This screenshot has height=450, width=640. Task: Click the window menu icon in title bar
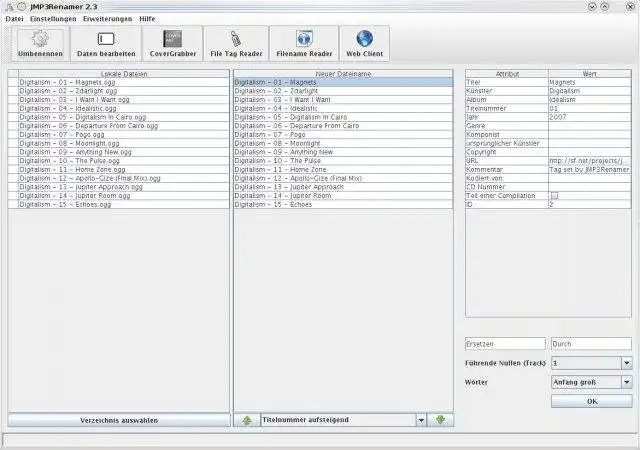click(x=9, y=7)
